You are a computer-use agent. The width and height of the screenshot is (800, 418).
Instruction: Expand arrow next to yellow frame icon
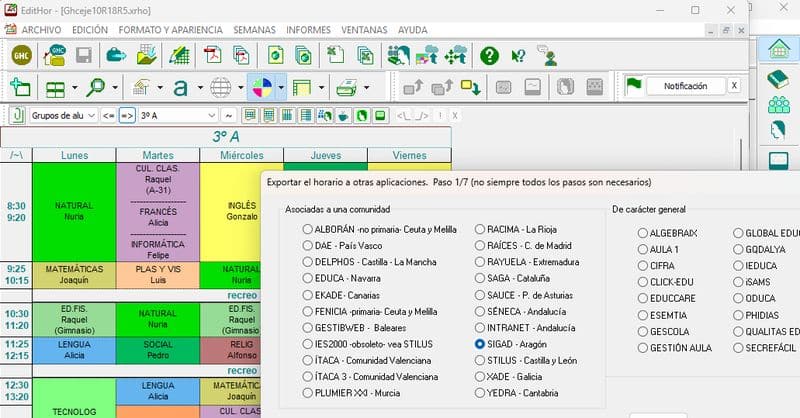point(321,88)
